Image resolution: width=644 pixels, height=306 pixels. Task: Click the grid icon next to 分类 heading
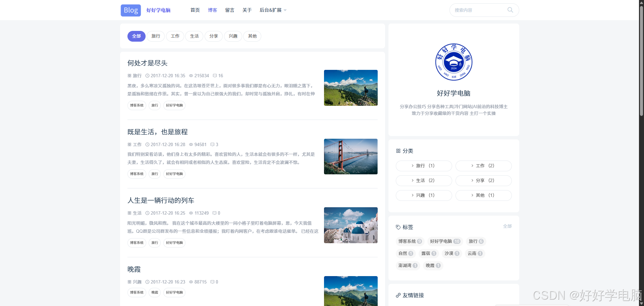click(398, 151)
